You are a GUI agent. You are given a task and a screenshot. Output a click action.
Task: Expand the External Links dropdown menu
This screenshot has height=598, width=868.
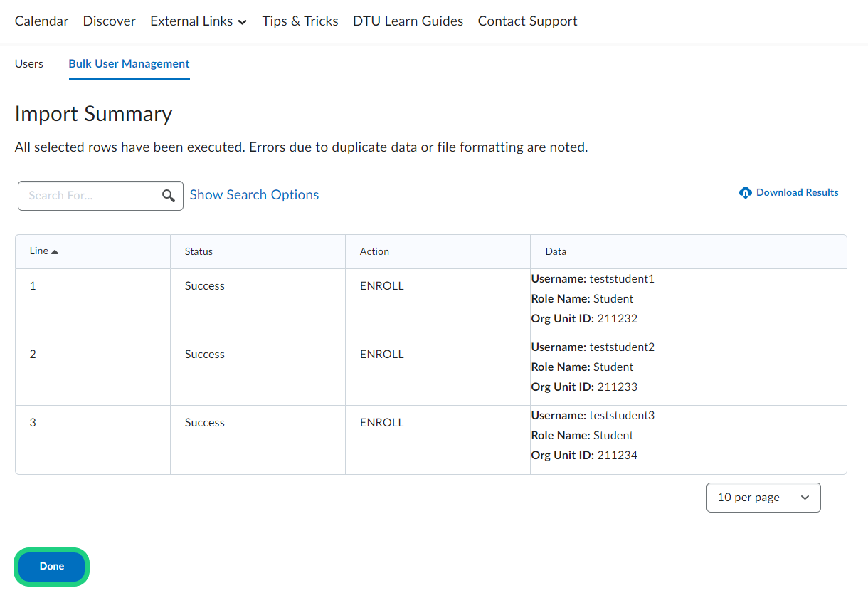pos(199,21)
